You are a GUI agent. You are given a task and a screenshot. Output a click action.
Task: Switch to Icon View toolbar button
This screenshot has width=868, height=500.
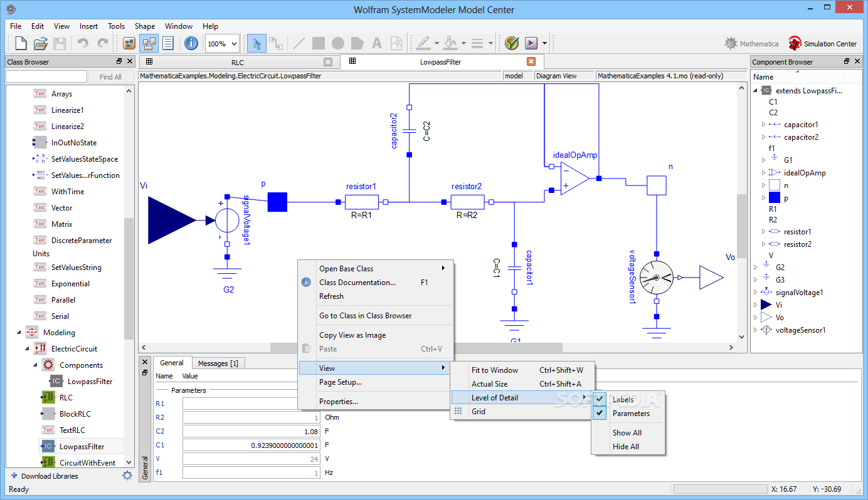pyautogui.click(x=130, y=43)
